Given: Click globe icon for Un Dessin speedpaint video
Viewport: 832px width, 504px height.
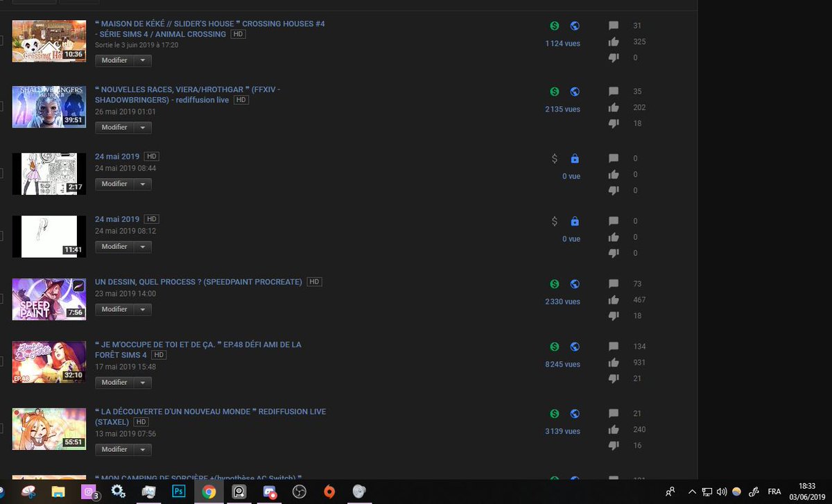Looking at the screenshot, I should click(x=575, y=284).
